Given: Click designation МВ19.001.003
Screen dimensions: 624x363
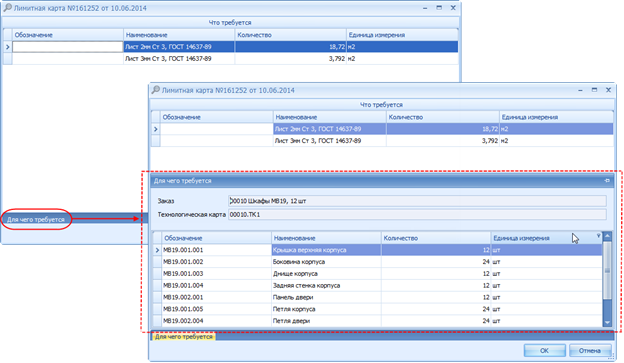Looking at the screenshot, I should tap(183, 274).
